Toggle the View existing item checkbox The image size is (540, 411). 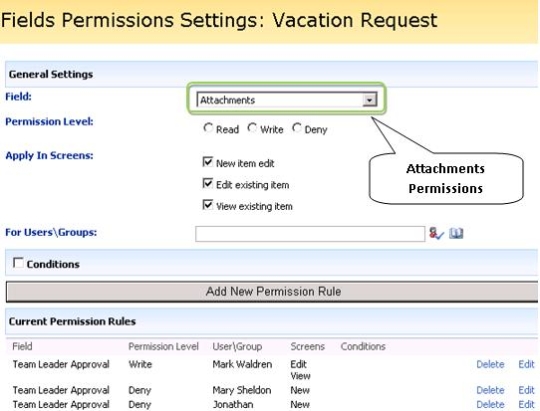pyautogui.click(x=208, y=205)
